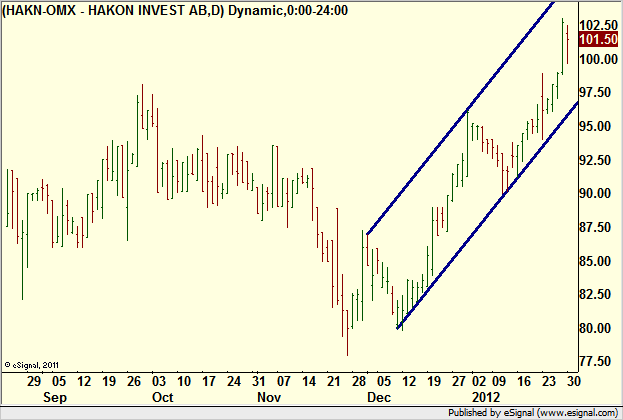Click the 87.50 price axis label
The height and width of the screenshot is (420, 623).
point(595,227)
